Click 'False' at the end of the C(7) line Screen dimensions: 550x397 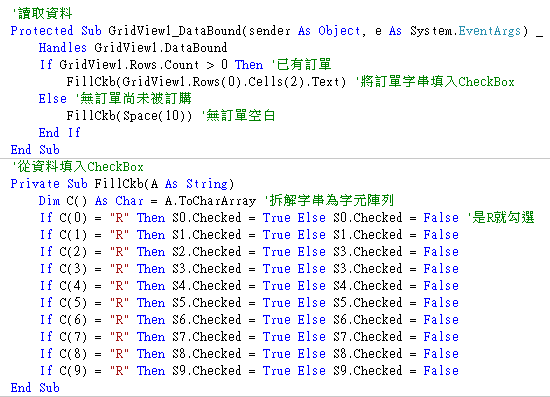441,337
